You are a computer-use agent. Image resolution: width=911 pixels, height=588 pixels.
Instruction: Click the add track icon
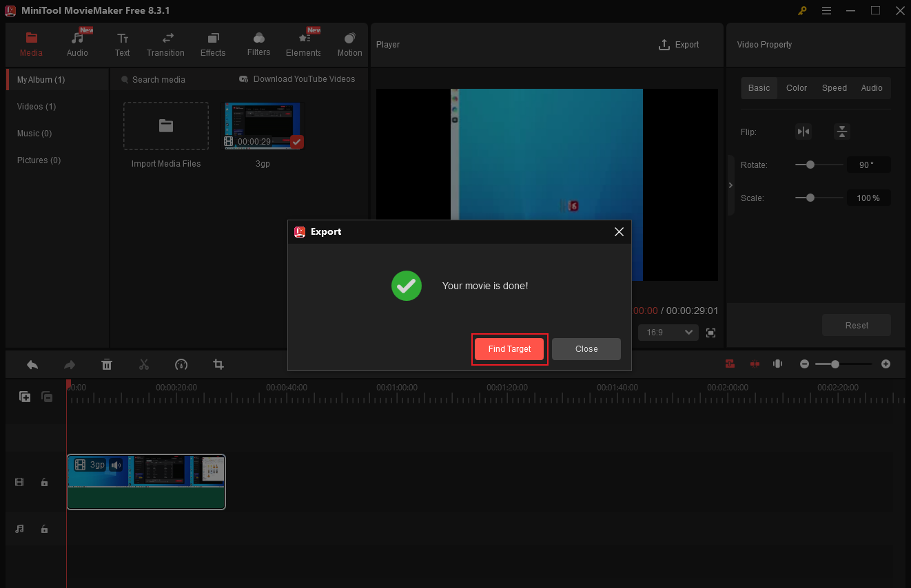point(25,397)
